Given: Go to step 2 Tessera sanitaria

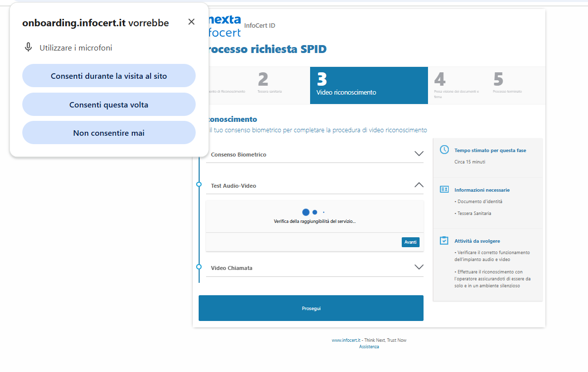Looking at the screenshot, I should click(269, 84).
